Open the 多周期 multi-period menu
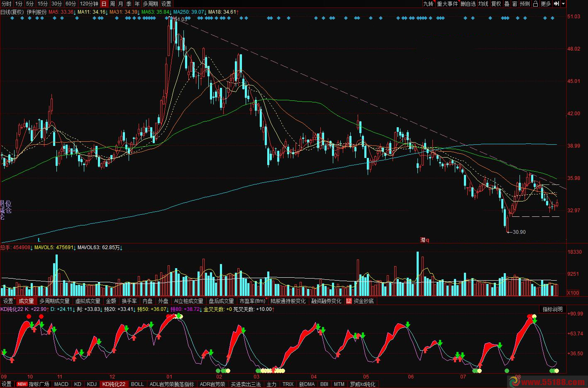Screen dimensions: 588x388 [x=150, y=4]
